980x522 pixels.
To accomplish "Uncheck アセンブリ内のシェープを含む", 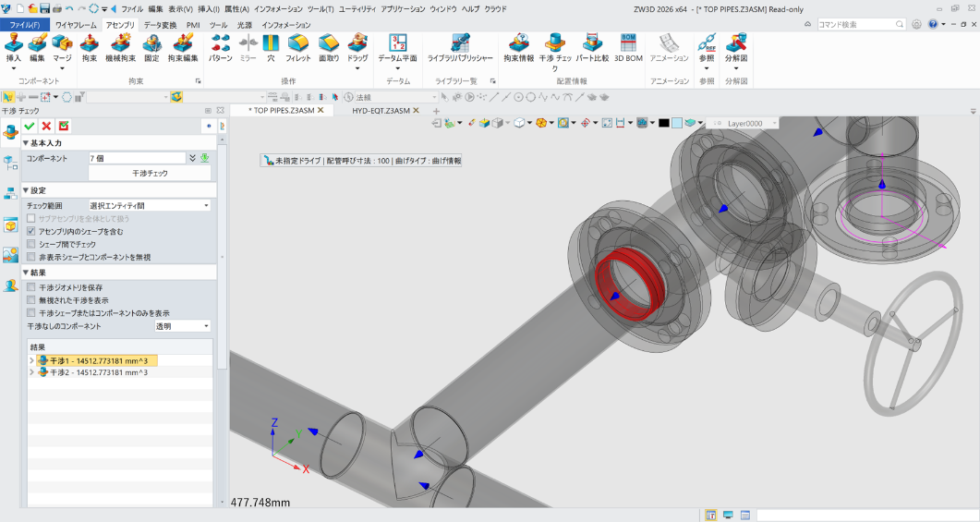I will [31, 231].
